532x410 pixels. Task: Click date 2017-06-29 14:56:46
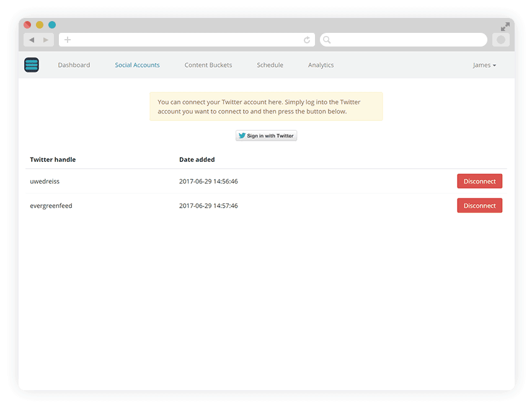[x=208, y=181]
